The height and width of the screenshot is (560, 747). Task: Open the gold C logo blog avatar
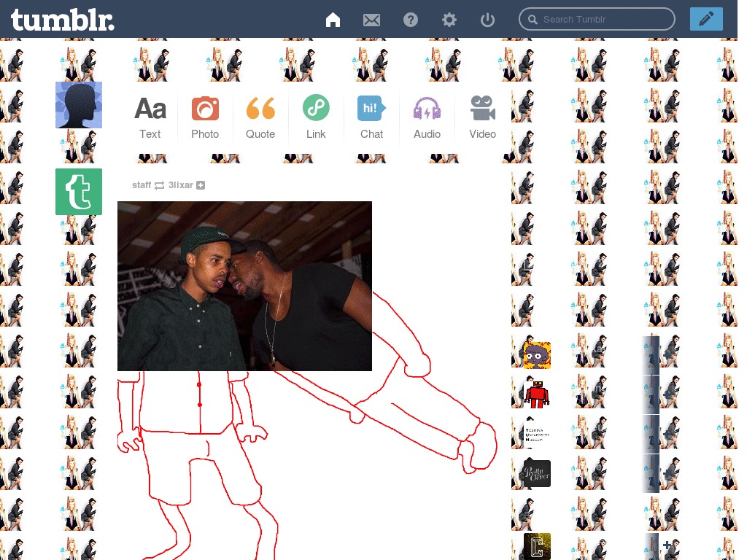click(537, 546)
